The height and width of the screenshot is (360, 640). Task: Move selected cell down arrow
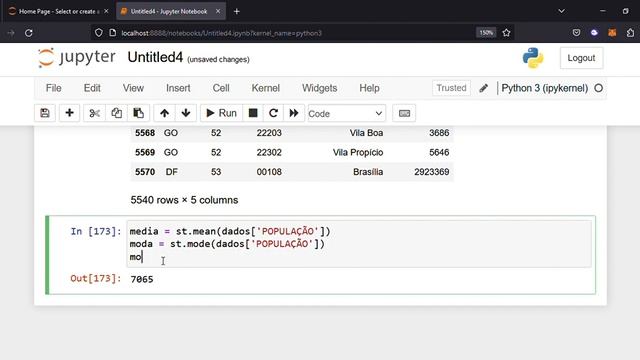[x=186, y=113]
